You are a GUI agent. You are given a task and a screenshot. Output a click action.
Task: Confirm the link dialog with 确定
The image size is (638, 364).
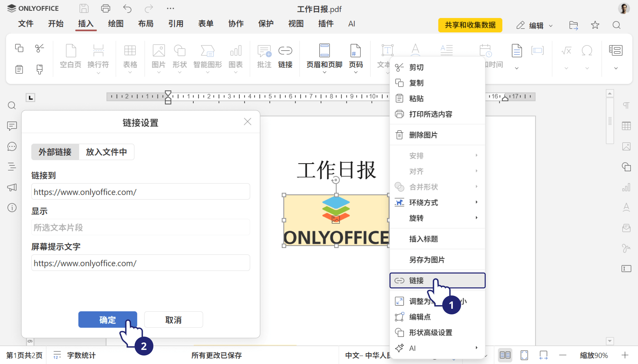(x=108, y=320)
